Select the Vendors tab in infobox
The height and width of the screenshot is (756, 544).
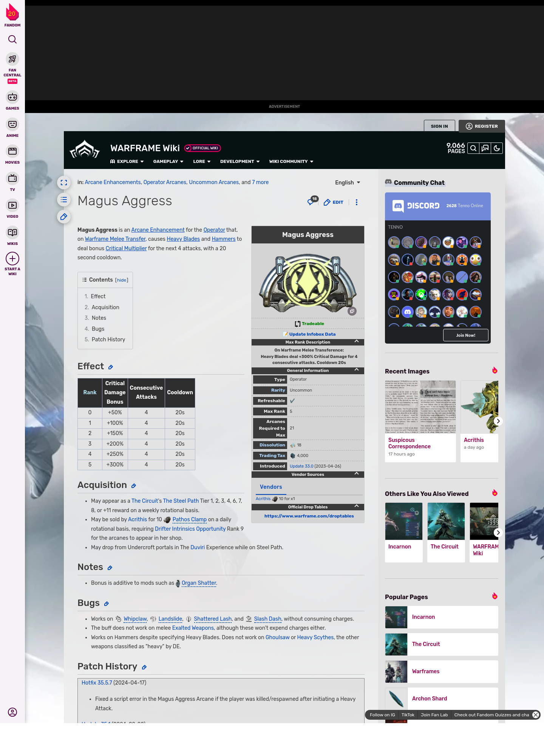(271, 487)
